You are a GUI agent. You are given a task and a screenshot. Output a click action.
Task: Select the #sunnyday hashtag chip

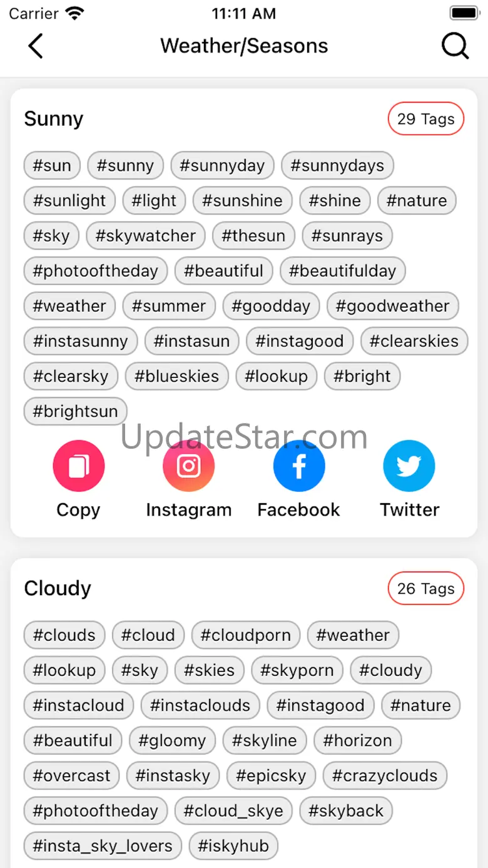(x=222, y=166)
